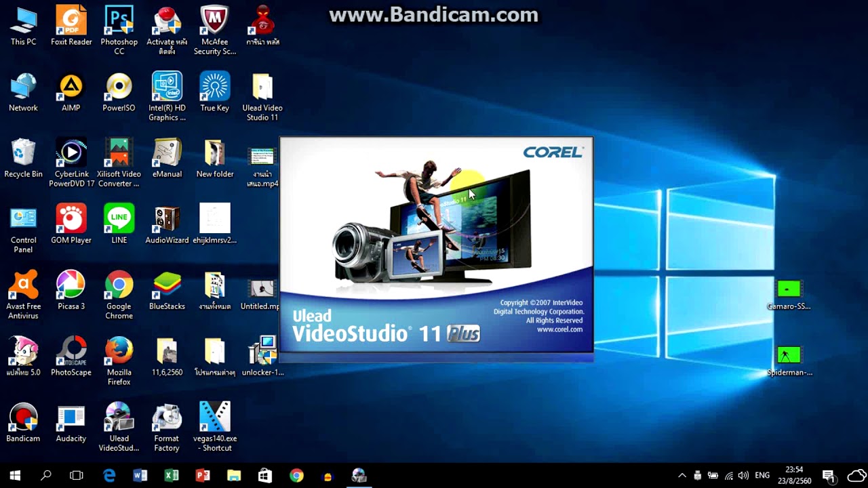
Task: Select the Intel(R) HD Graphics icon
Action: 167,96
